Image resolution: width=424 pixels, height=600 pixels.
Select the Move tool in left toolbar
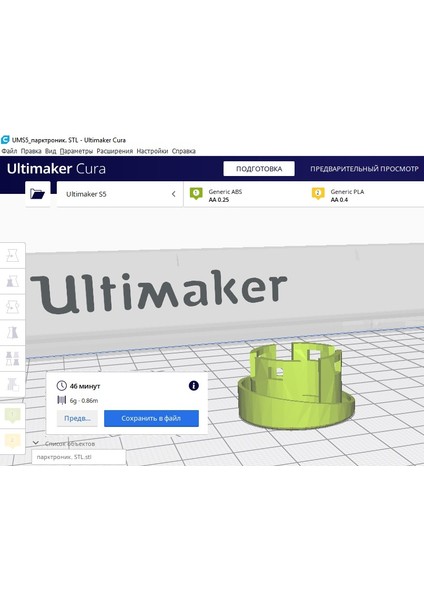(13, 255)
